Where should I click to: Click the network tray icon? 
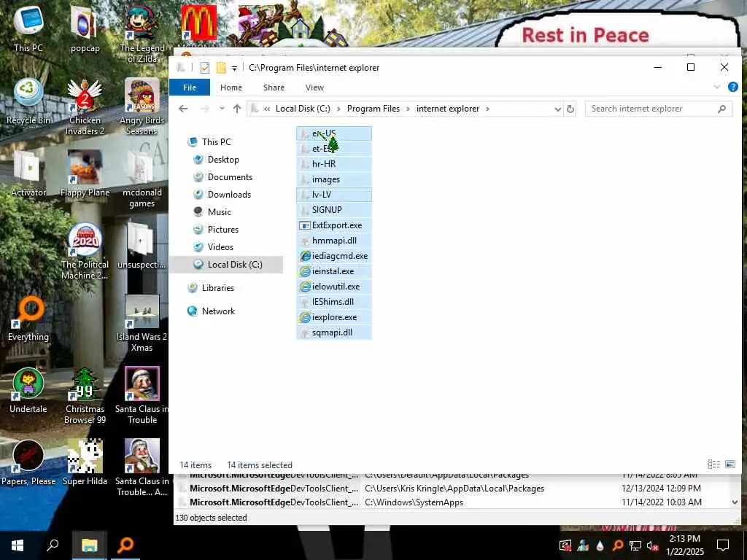point(635,545)
